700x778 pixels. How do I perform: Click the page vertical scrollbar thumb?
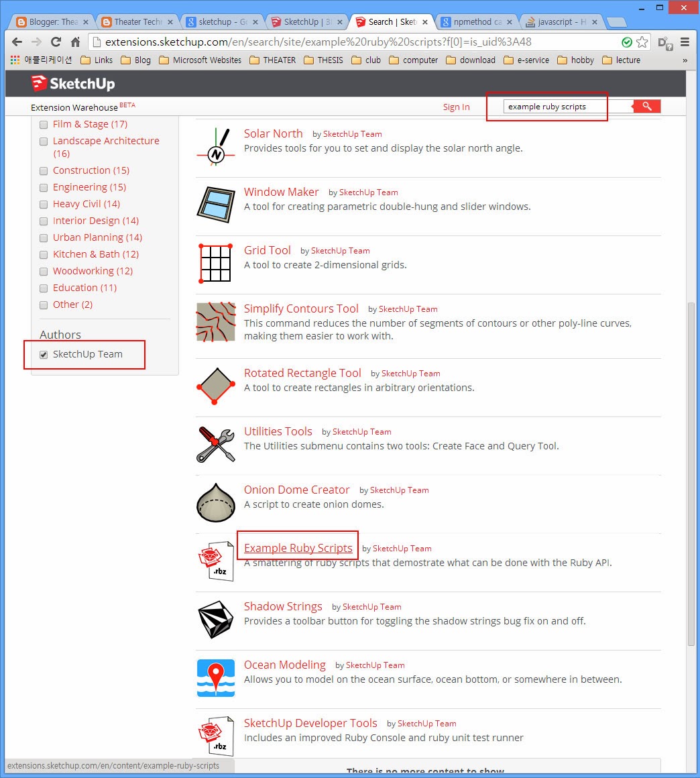(691, 474)
